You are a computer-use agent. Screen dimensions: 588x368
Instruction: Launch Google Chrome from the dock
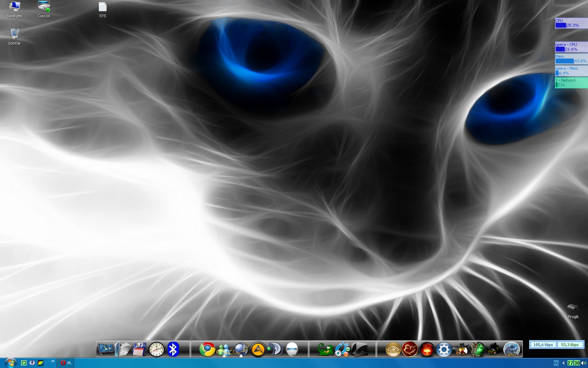pyautogui.click(x=207, y=349)
